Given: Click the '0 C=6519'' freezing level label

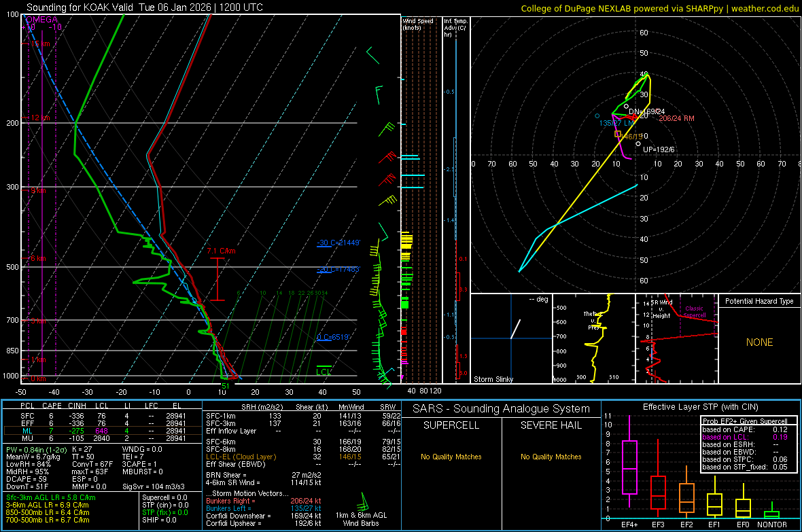Looking at the screenshot, I should 334,337.
